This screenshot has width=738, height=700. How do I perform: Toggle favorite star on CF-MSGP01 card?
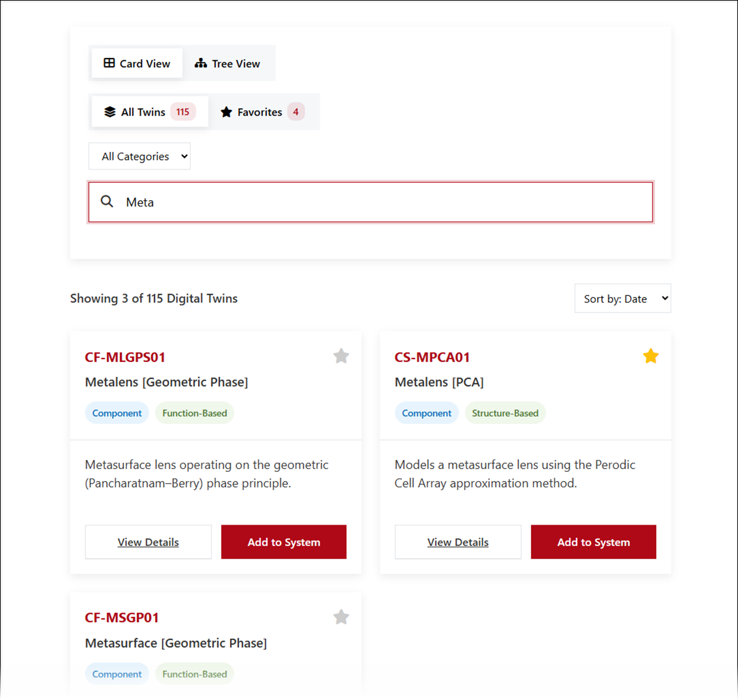[341, 617]
